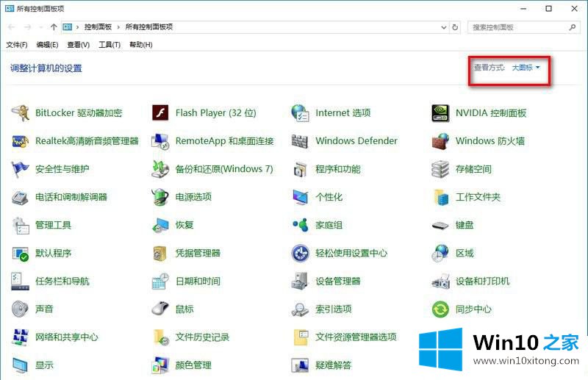588x380 pixels.
Task: Go forward with the forward arrow
Action: click(27, 27)
